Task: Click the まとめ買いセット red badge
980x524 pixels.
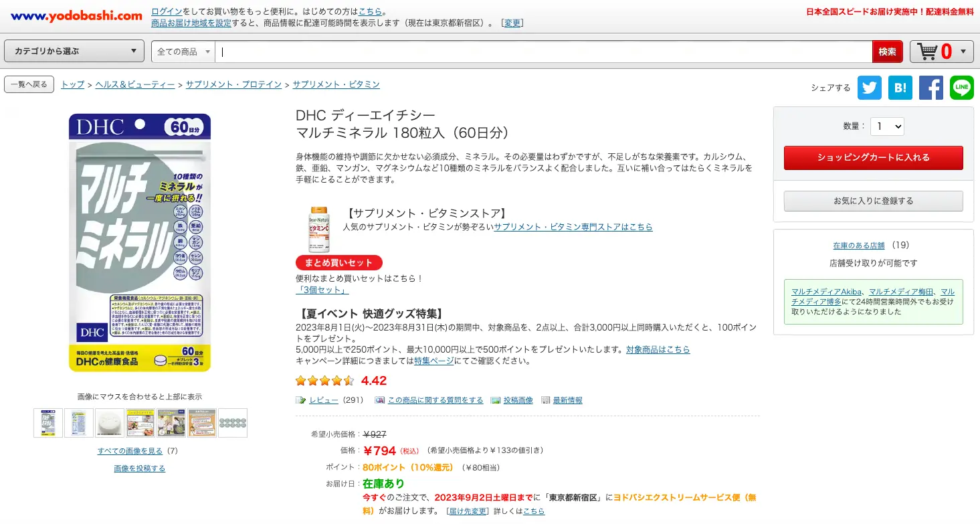Action: [x=339, y=262]
